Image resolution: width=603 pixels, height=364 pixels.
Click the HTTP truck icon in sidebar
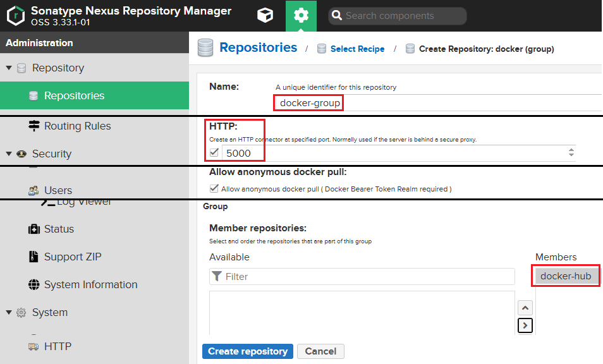click(x=34, y=346)
